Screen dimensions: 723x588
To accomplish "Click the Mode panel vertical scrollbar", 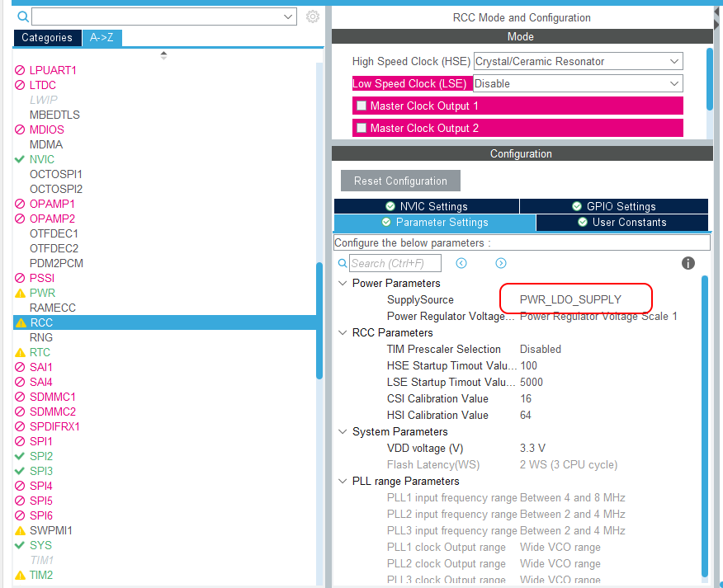I will click(x=710, y=79).
